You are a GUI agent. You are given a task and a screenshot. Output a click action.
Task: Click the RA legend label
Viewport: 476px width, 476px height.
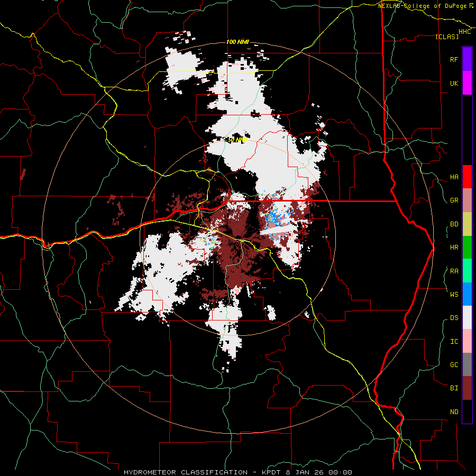click(x=454, y=271)
